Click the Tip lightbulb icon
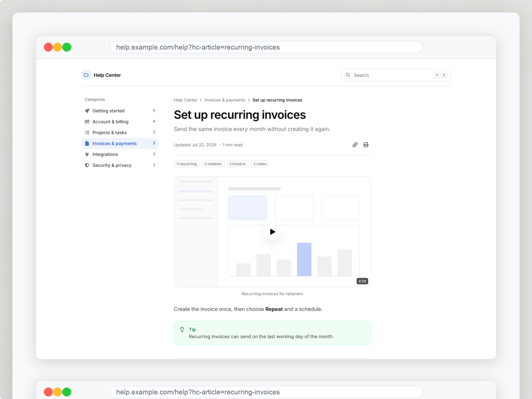 (182, 330)
